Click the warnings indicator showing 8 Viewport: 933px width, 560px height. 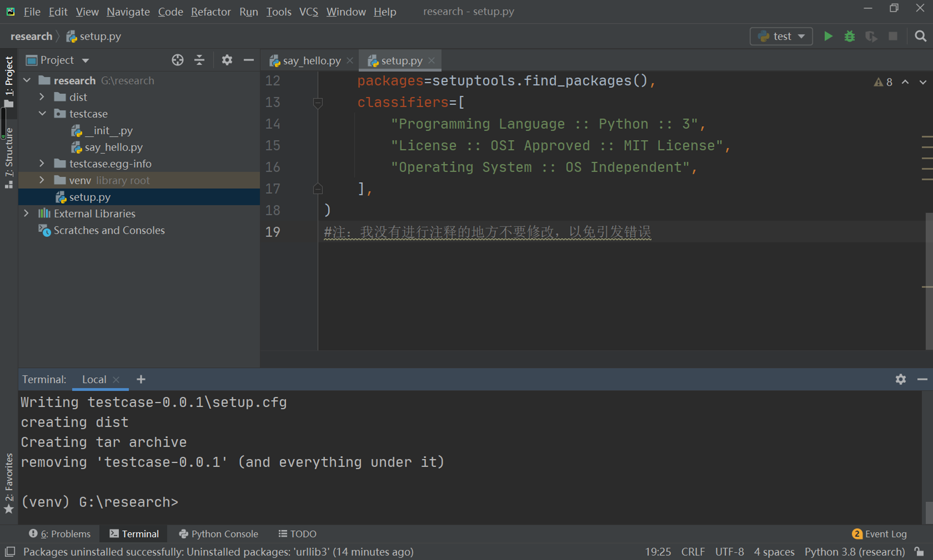(x=883, y=82)
